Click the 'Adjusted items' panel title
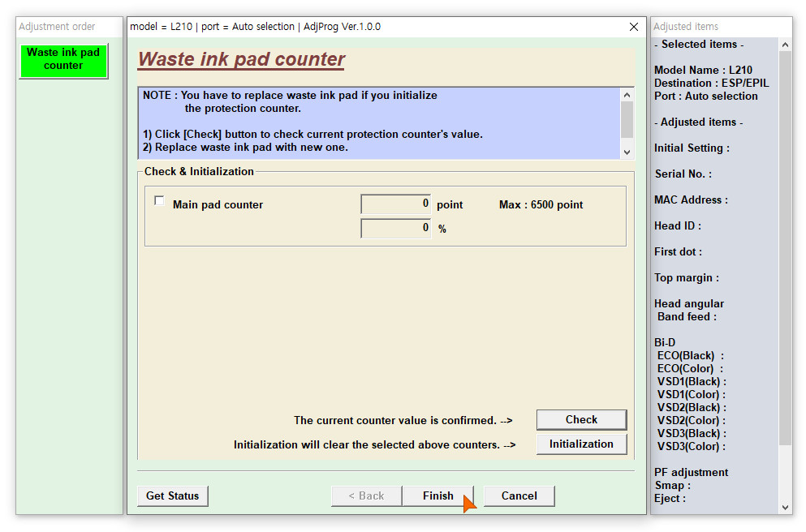The width and height of the screenshot is (806, 532). pyautogui.click(x=686, y=27)
